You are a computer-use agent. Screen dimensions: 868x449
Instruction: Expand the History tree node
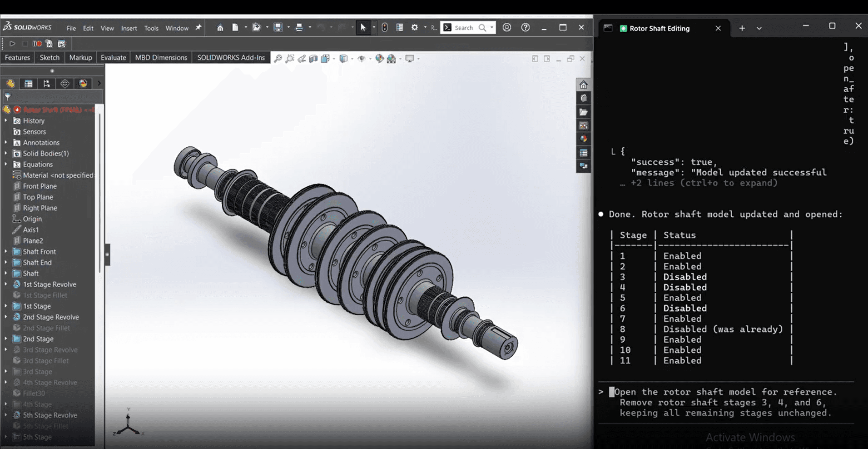coord(6,121)
